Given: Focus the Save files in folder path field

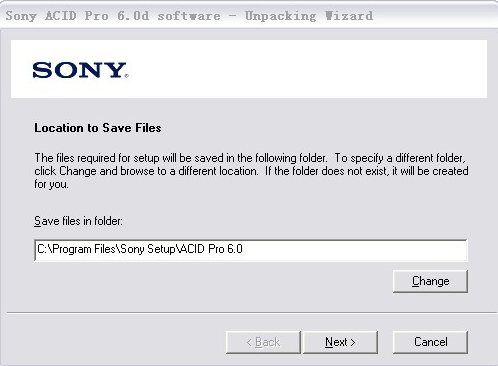Looking at the screenshot, I should [x=251, y=250].
